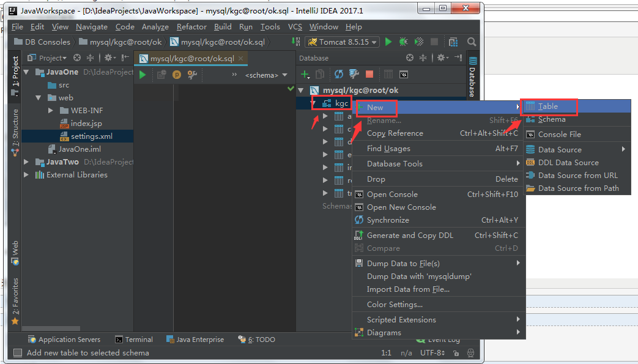This screenshot has height=364, width=638.
Task: Click Drop in the context menu
Action: 439,179
